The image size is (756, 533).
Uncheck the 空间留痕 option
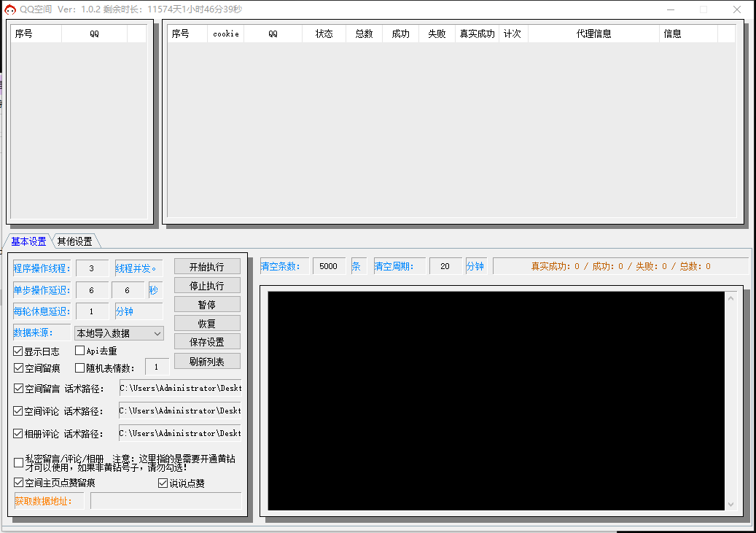(18, 368)
